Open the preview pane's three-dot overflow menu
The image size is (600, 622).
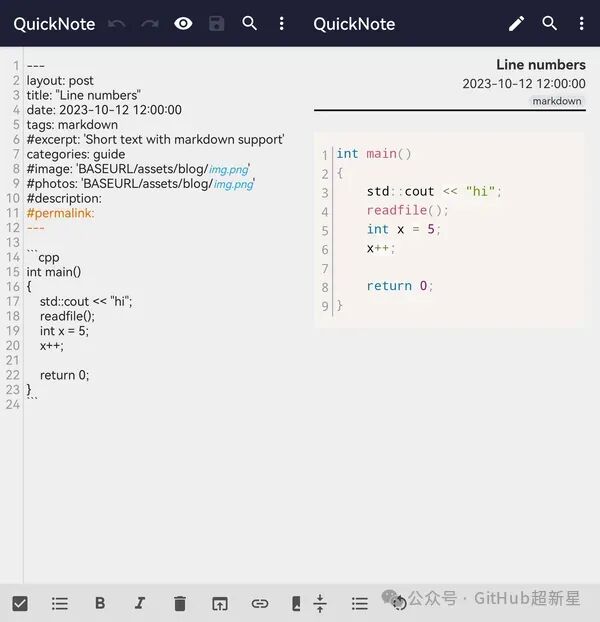(581, 24)
